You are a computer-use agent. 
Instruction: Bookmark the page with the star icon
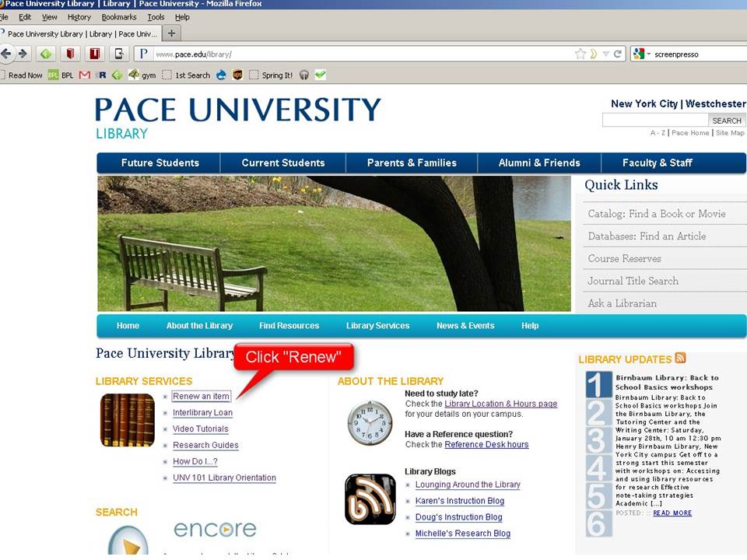[580, 54]
